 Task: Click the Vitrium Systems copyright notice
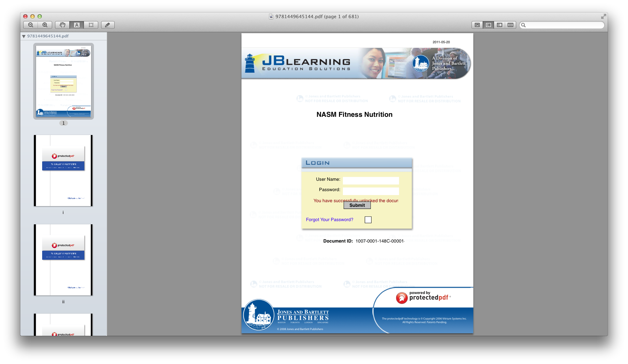pos(424,320)
